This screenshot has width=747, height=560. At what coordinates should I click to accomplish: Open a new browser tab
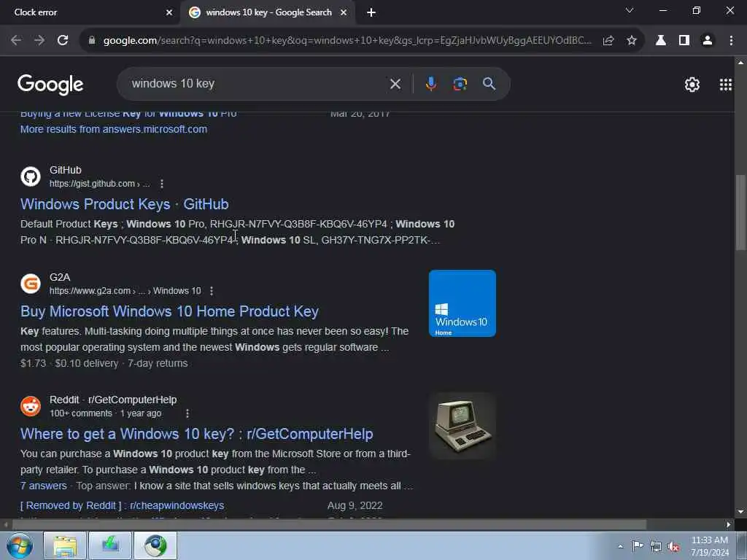coord(371,13)
